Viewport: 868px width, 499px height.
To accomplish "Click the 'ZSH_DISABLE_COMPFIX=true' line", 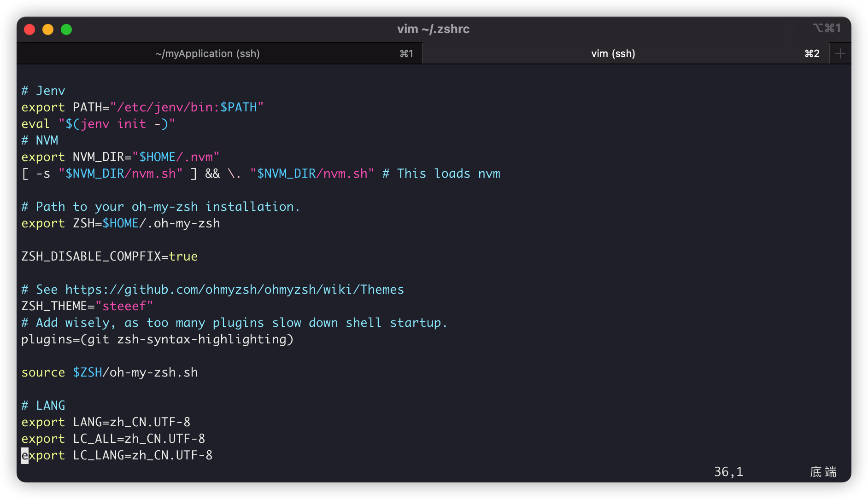I will coord(110,256).
